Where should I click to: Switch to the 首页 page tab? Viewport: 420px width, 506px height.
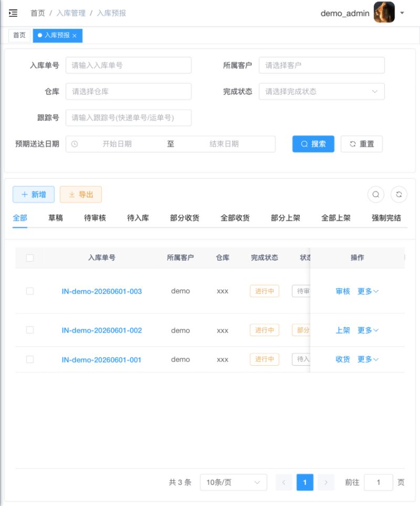tap(19, 35)
